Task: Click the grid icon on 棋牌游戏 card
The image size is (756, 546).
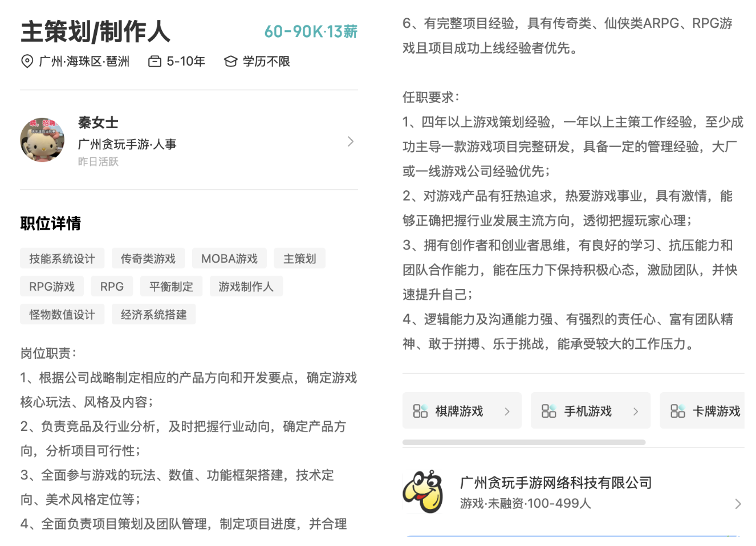Action: [420, 411]
